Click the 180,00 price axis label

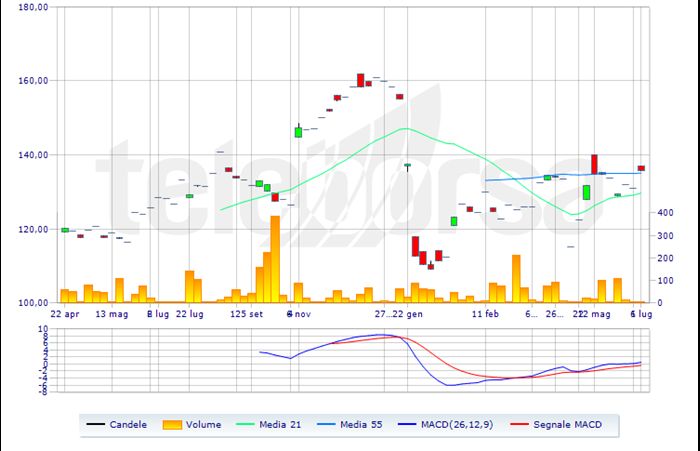[33, 7]
